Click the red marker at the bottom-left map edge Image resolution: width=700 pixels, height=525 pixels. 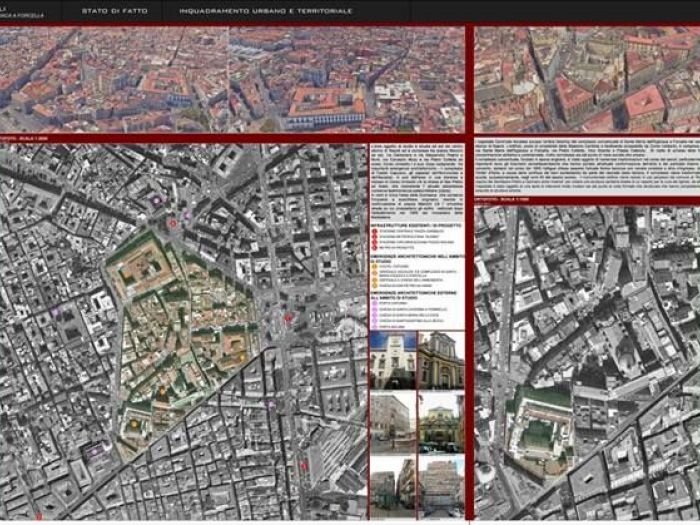click(x=39, y=517)
